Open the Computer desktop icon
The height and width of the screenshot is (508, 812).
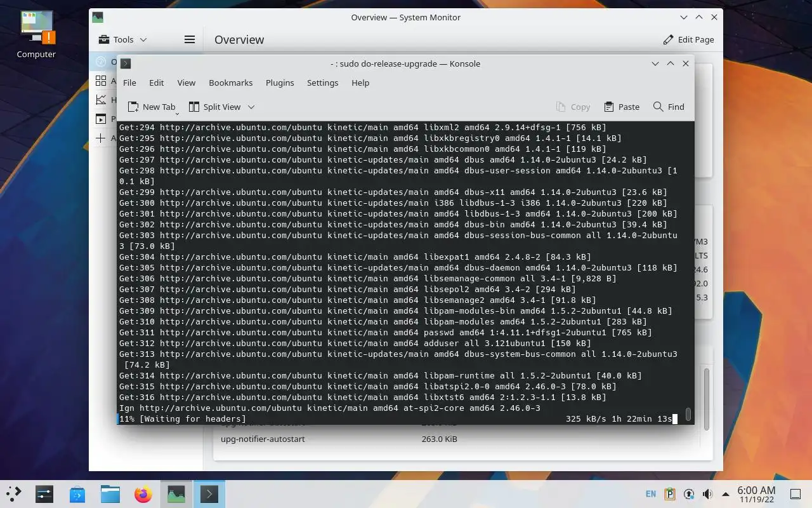coord(36,35)
